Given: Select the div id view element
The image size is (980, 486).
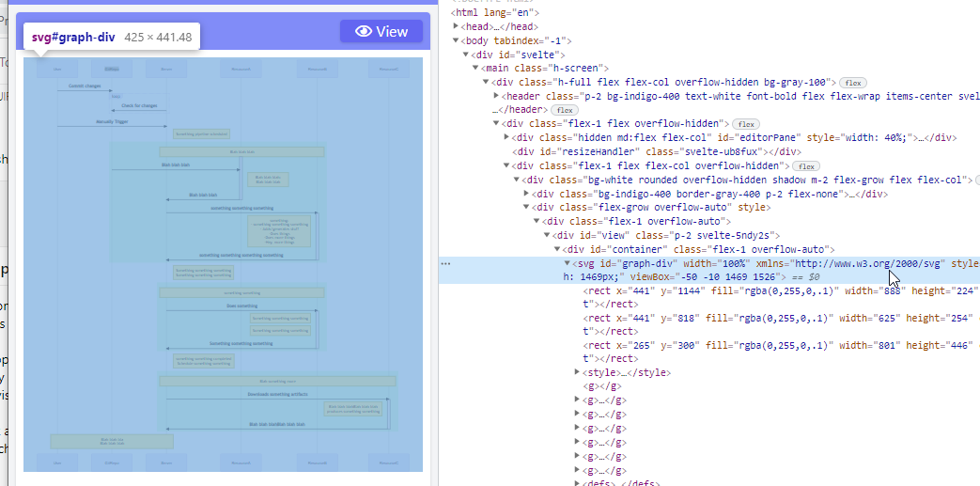Looking at the screenshot, I should point(665,235).
